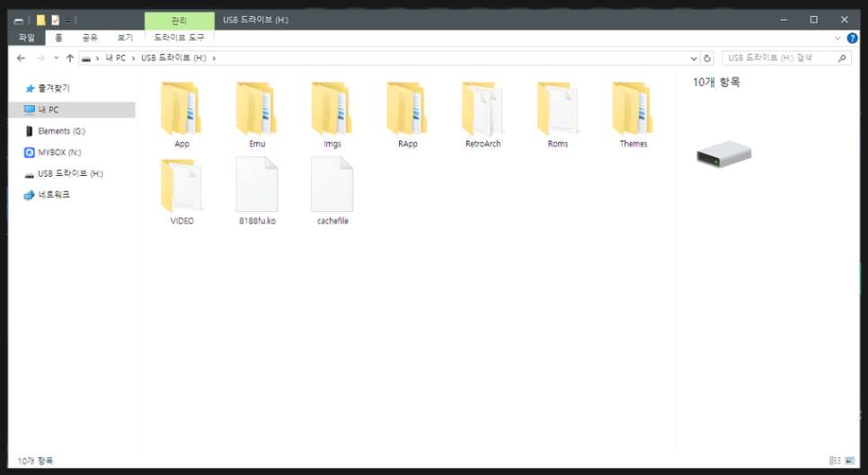Click USB 드라이브 (H:) address breadcrumb
Viewport: 868px width, 475px height.
tap(173, 58)
